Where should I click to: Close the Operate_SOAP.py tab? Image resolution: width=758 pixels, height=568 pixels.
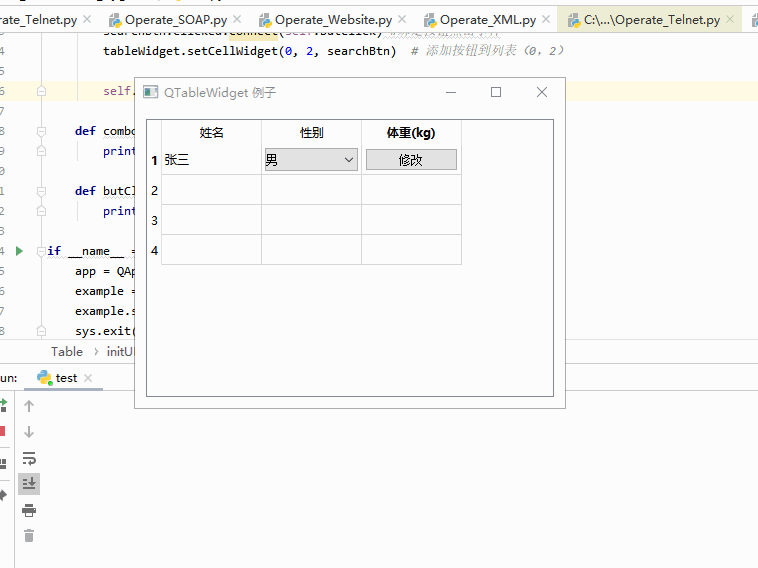pos(237,19)
